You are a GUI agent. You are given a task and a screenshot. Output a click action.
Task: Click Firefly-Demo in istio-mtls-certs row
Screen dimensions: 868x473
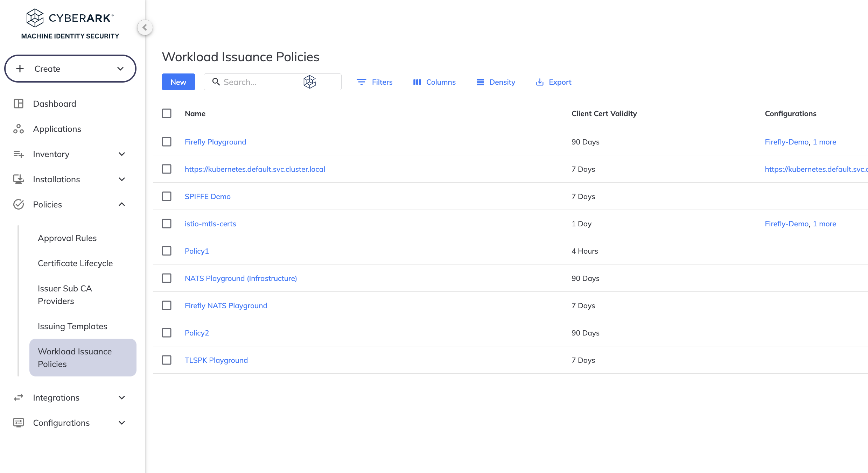point(786,224)
